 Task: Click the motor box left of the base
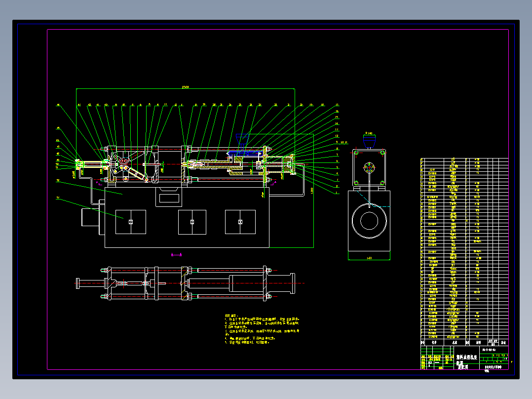click(x=91, y=217)
